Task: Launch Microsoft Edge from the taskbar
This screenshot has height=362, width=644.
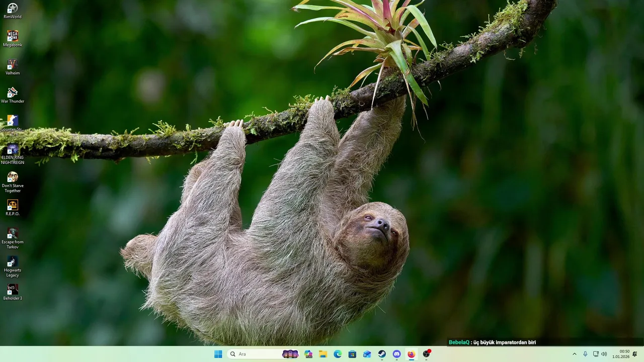Action: (338, 354)
